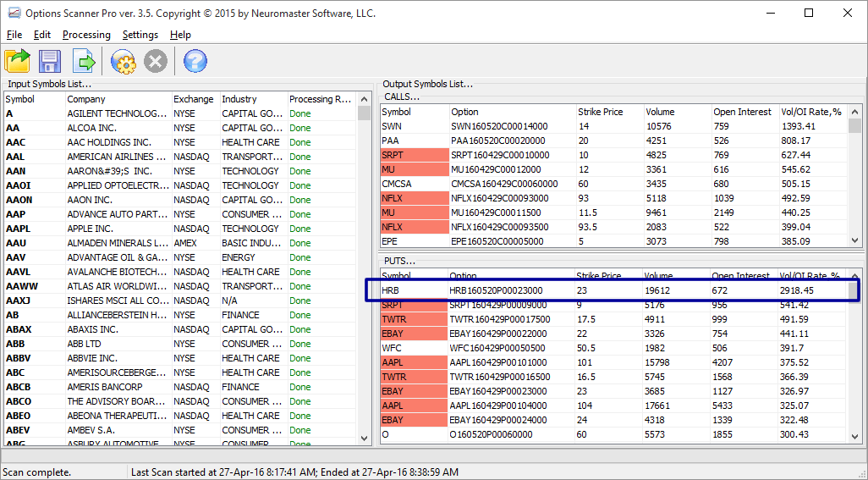
Task: Select the AGILENT TECHNOLOG... company row
Action: click(180, 113)
